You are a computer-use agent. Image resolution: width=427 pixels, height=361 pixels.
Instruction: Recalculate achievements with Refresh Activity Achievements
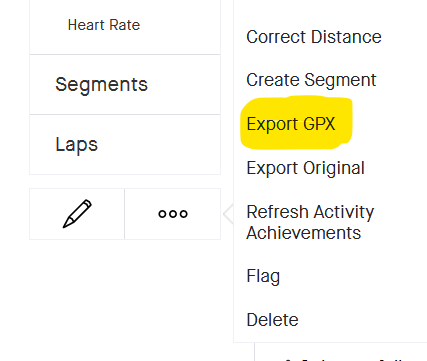point(310,222)
